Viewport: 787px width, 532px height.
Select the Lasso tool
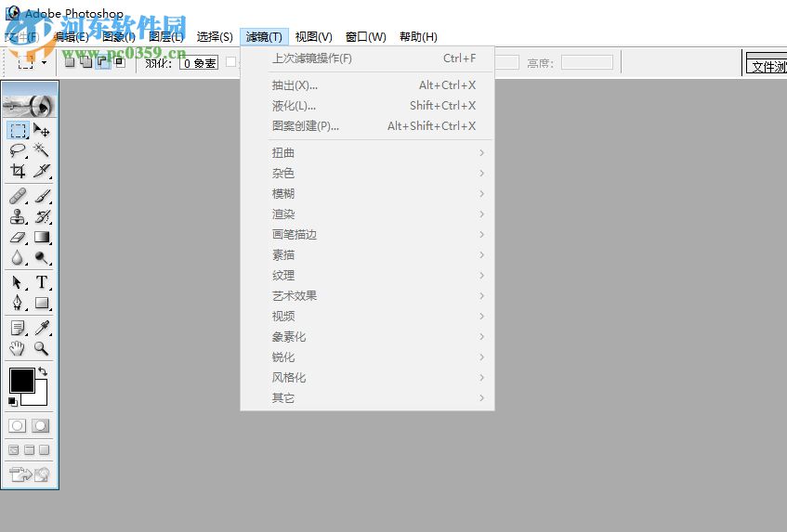click(18, 150)
